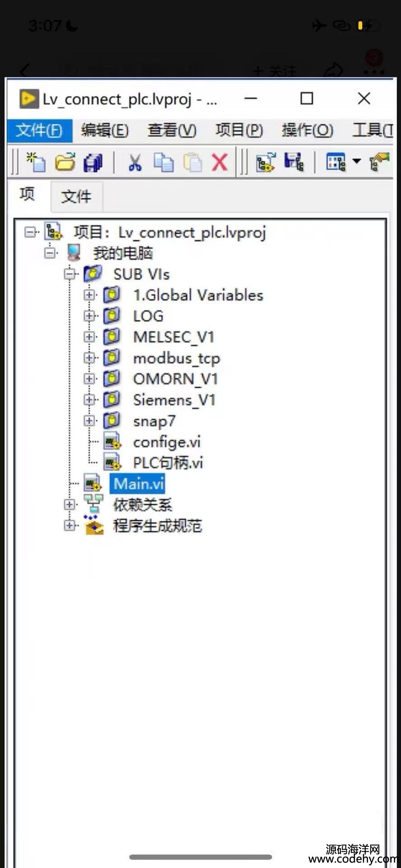Open the 项目(P) menu
Image resolution: width=401 pixels, height=868 pixels.
tap(239, 130)
